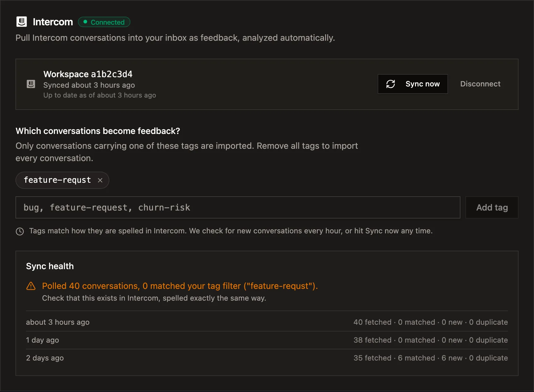Click 'Pull Intercom conversations' description text
The image size is (534, 392).
175,38
